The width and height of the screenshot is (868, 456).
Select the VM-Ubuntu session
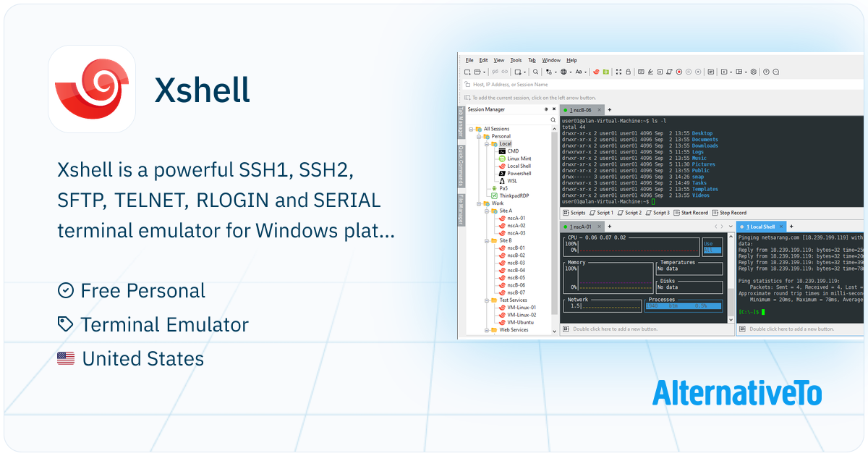[x=515, y=322]
